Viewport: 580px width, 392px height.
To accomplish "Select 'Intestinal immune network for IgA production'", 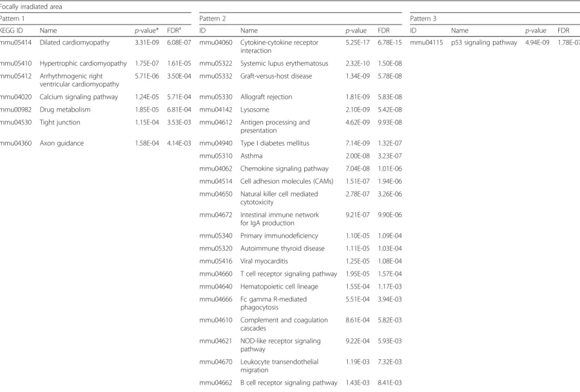I will click(279, 219).
